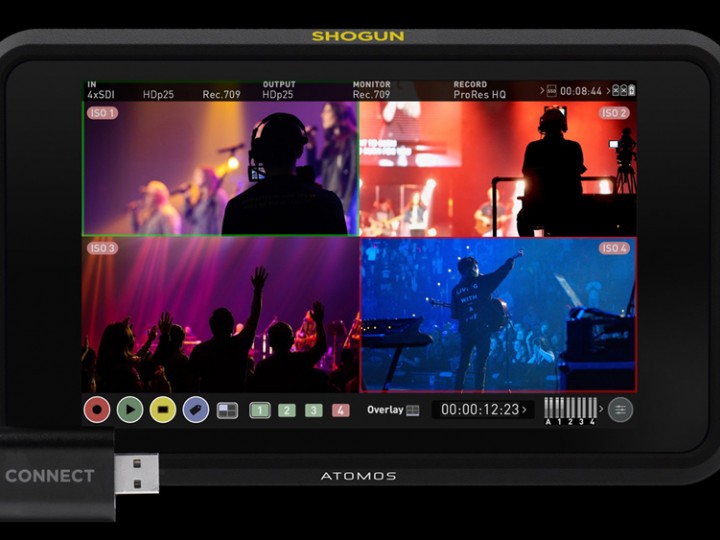Screen dimensions: 720x540
Task: Open the RECORD ProRes HQ menu
Action: pos(479,90)
